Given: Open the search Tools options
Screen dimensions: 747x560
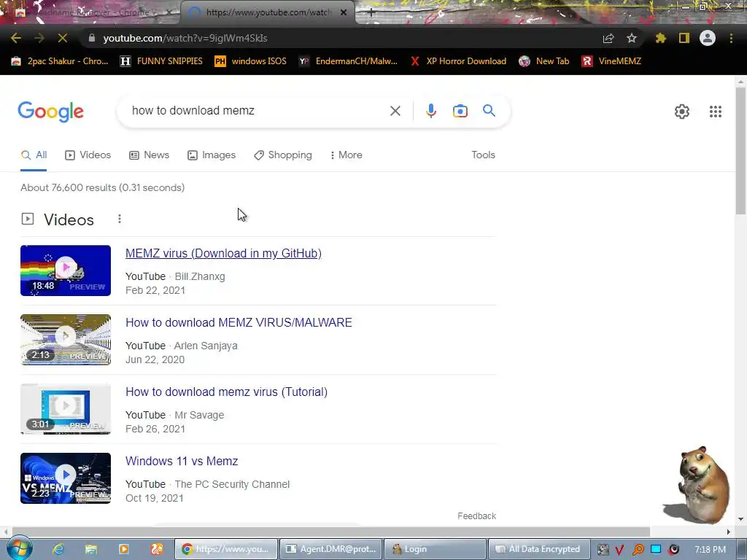Looking at the screenshot, I should pos(483,155).
